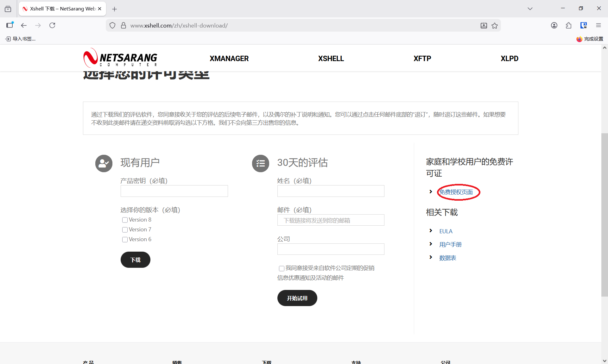The height and width of the screenshot is (364, 608).
Task: Click the tracking protection shield icon
Action: pos(112,25)
